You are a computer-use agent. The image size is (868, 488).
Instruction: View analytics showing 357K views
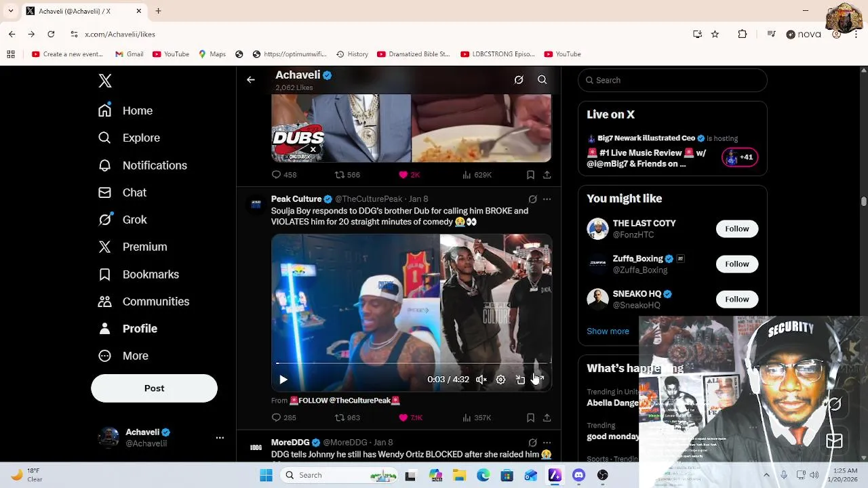click(x=477, y=418)
